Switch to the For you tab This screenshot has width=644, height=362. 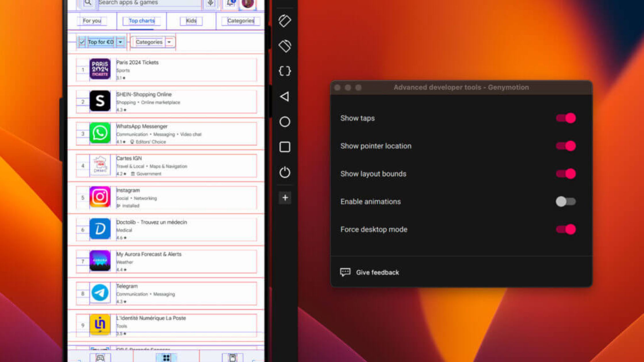(92, 21)
